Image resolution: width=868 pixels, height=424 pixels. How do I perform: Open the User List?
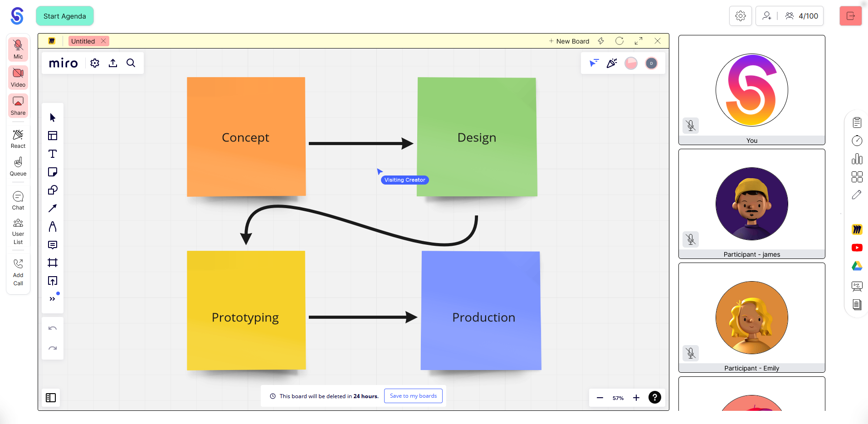pos(18,232)
